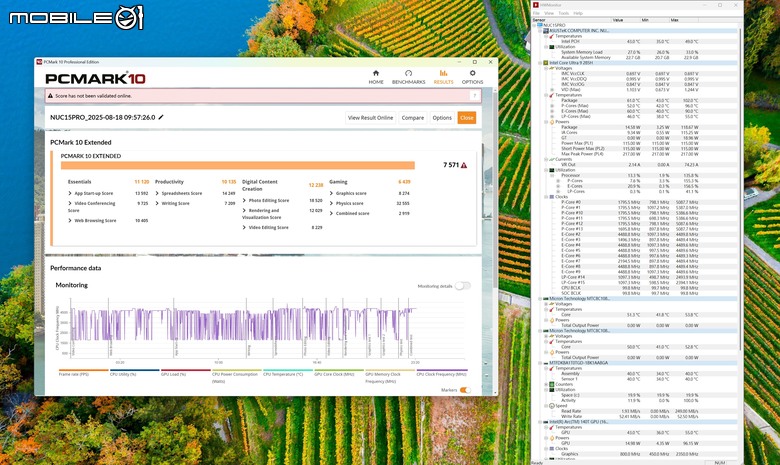
Task: Open HWMonitor Tools menu
Action: (564, 13)
